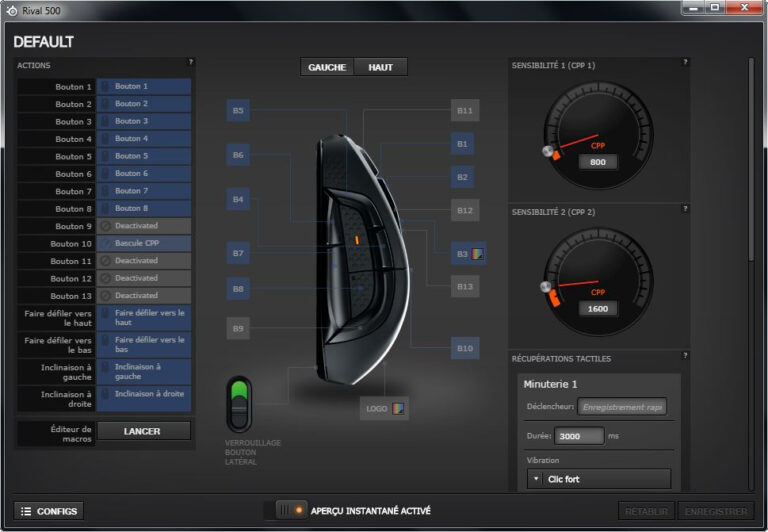Edit the Durée field showing 3000
The height and width of the screenshot is (532, 768).
(x=579, y=436)
